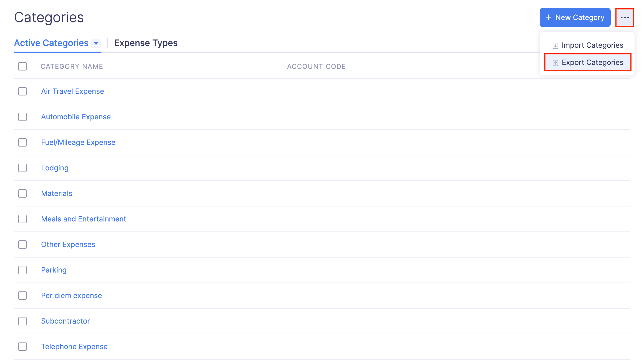This screenshot has width=644, height=363.
Task: Check the select-all checkbox in the header
Action: click(22, 66)
